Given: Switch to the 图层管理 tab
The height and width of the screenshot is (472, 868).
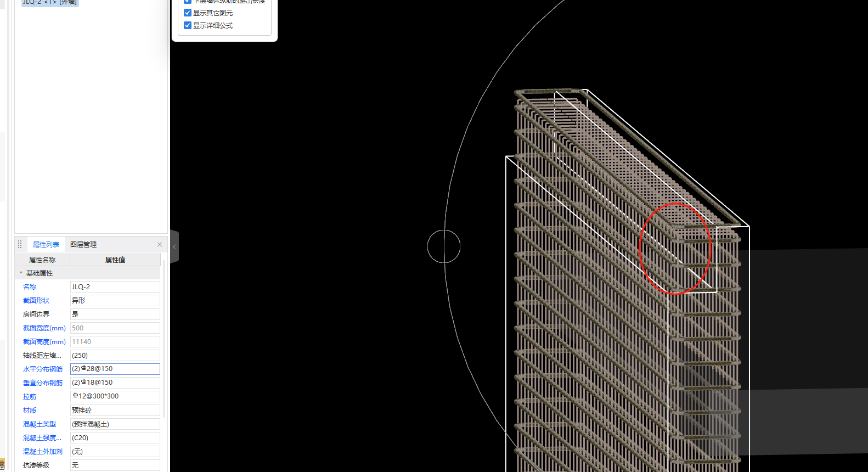Looking at the screenshot, I should (83, 245).
